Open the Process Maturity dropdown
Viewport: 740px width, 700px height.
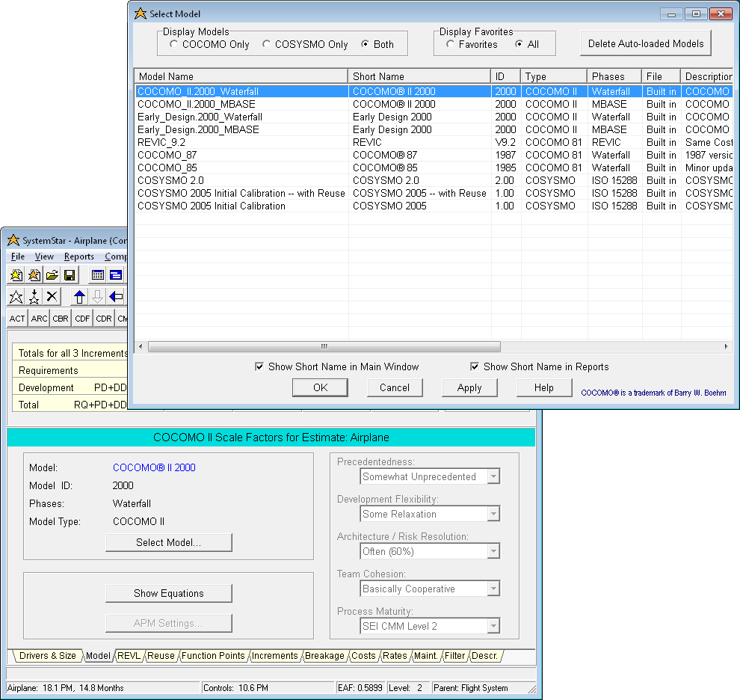click(493, 626)
